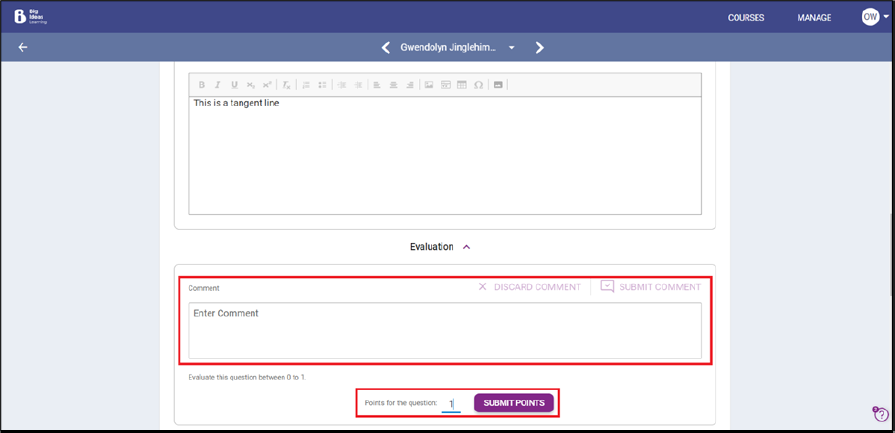Navigate to the next student
Screen dimensions: 895x433
(x=540, y=47)
